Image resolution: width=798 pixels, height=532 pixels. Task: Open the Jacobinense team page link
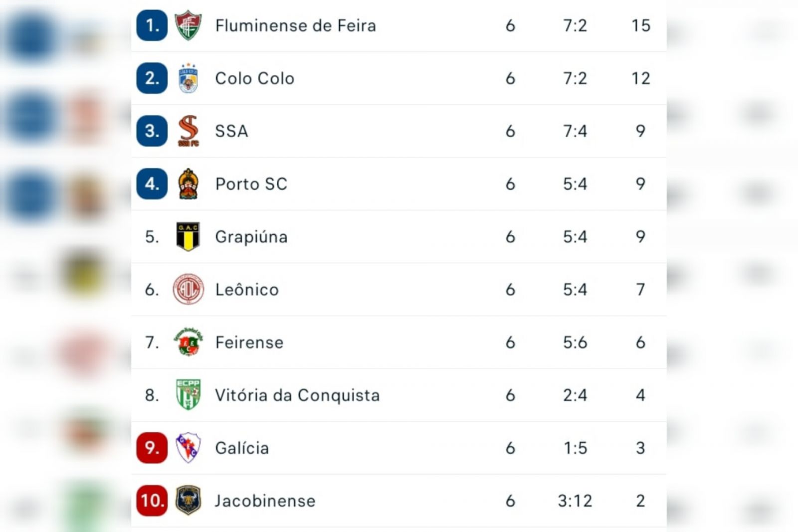point(265,501)
